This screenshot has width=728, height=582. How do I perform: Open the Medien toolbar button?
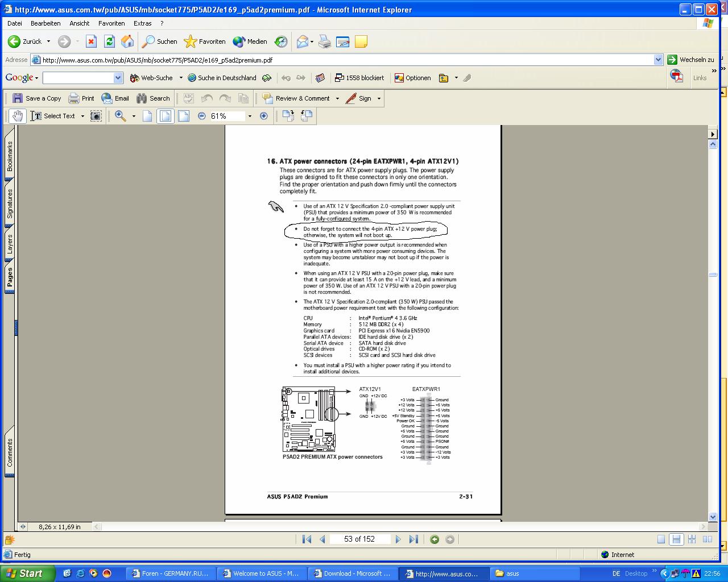250,41
